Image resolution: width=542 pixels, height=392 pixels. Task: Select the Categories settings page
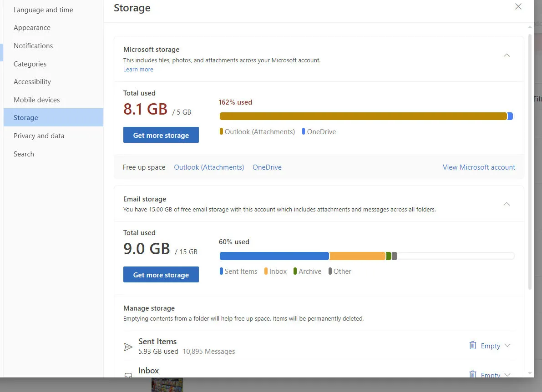point(30,64)
